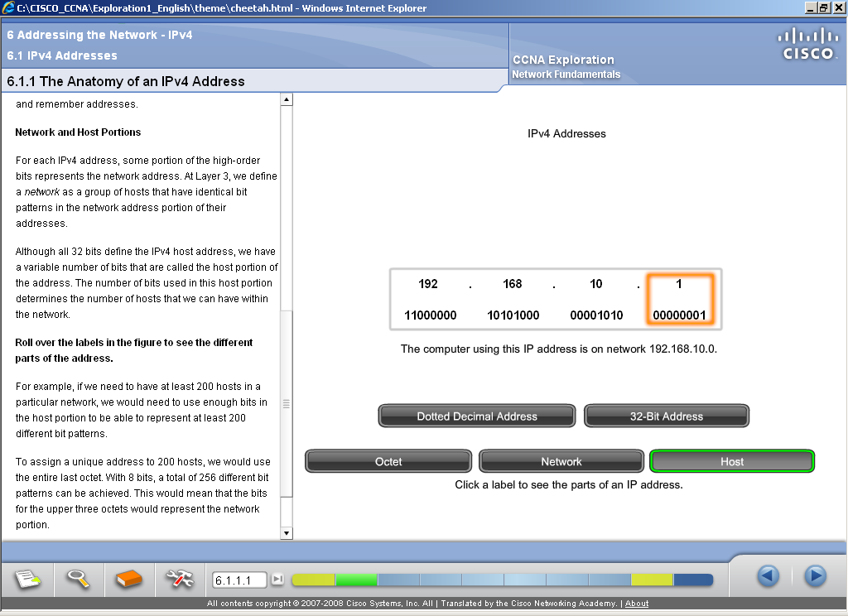Click the binary octet 00001010
The width and height of the screenshot is (848, 616).
point(596,315)
